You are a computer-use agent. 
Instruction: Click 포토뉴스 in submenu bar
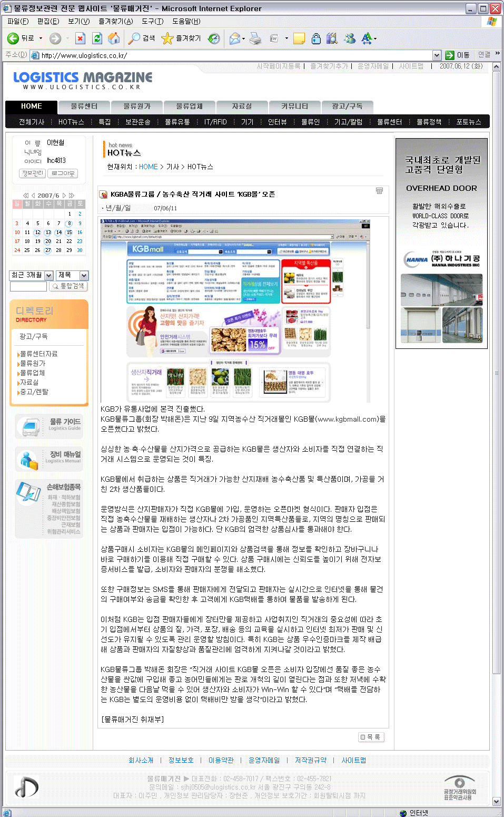click(469, 122)
